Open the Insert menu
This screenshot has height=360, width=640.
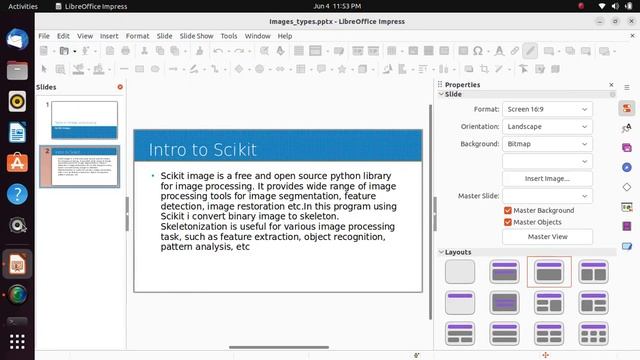click(x=109, y=36)
